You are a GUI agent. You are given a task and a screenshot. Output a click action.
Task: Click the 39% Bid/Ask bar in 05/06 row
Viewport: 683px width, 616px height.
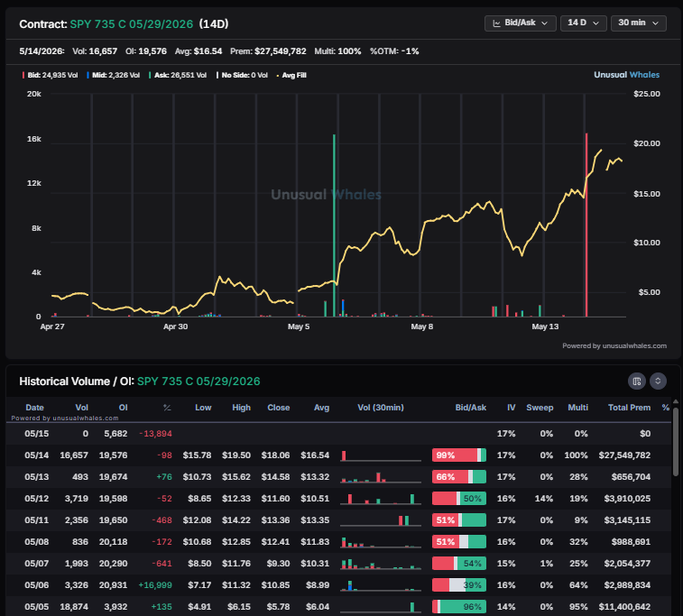tap(459, 584)
